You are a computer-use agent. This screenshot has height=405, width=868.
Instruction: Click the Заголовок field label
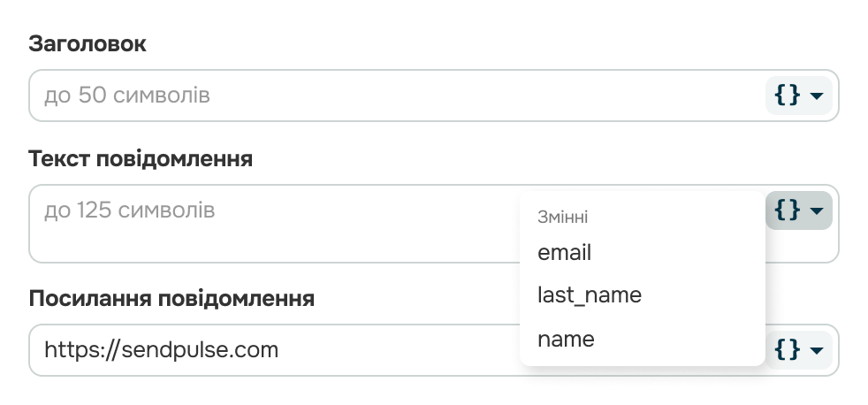[88, 43]
